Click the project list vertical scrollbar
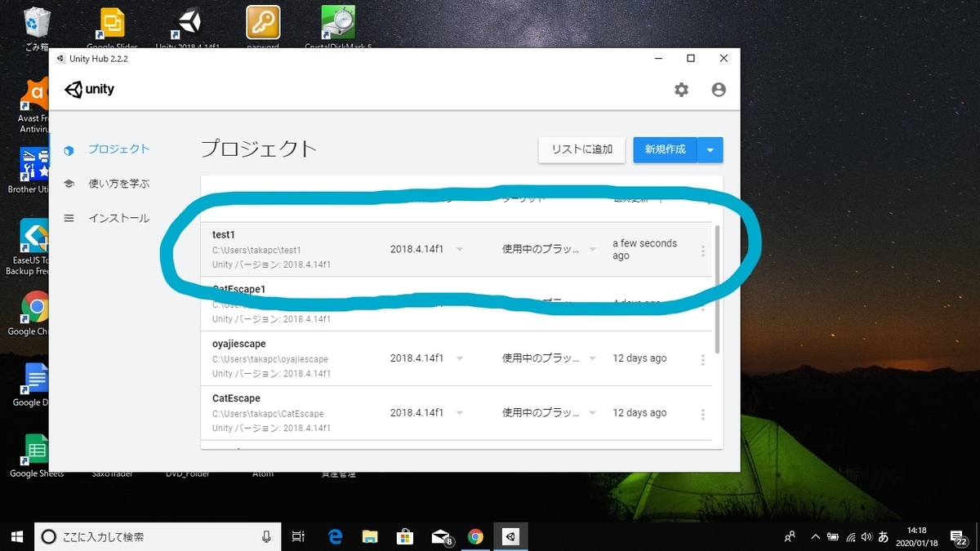The width and height of the screenshot is (980, 551). pyautogui.click(x=717, y=290)
